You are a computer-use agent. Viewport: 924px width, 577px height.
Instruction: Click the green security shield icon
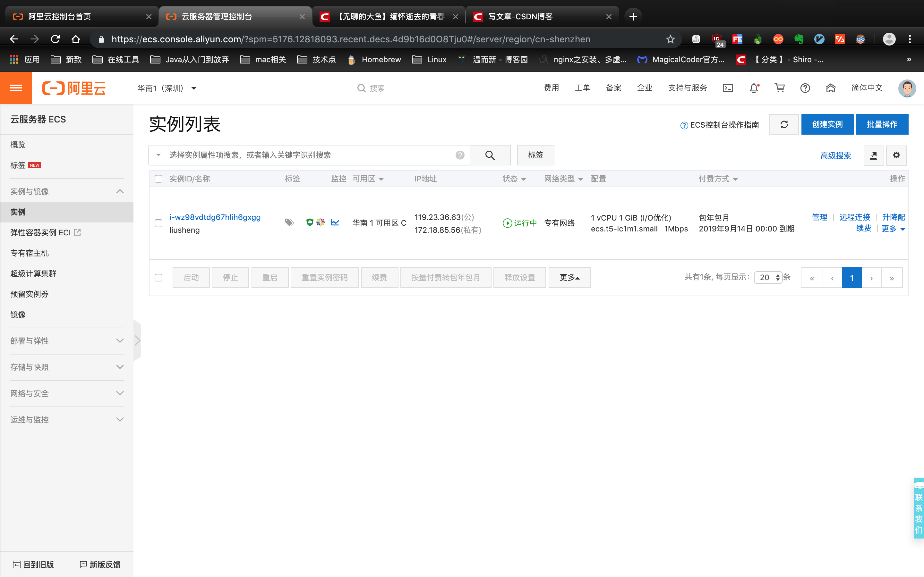[310, 222]
